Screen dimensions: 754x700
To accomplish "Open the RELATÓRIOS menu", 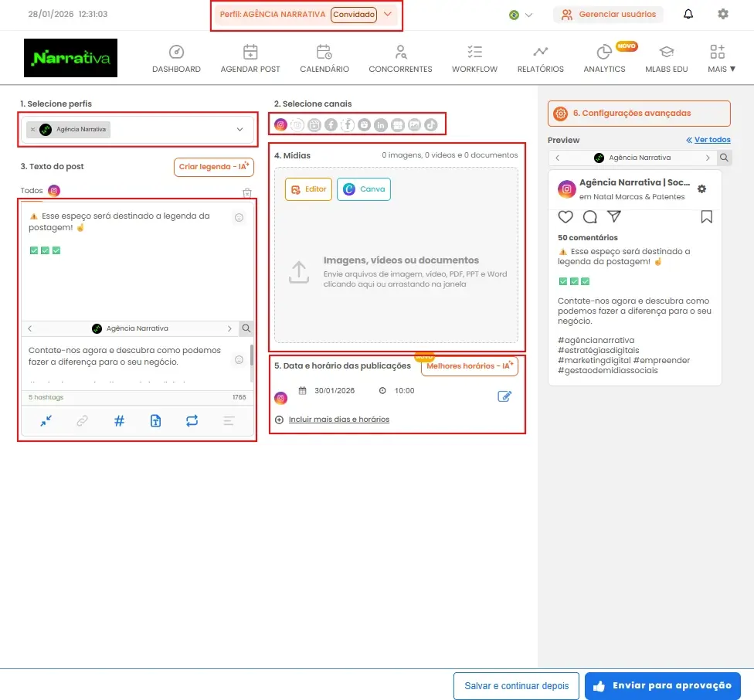I will pyautogui.click(x=541, y=59).
